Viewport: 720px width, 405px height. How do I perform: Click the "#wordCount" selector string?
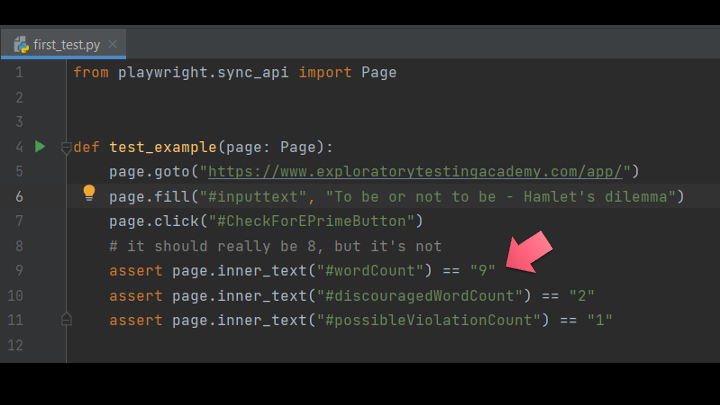370,270
